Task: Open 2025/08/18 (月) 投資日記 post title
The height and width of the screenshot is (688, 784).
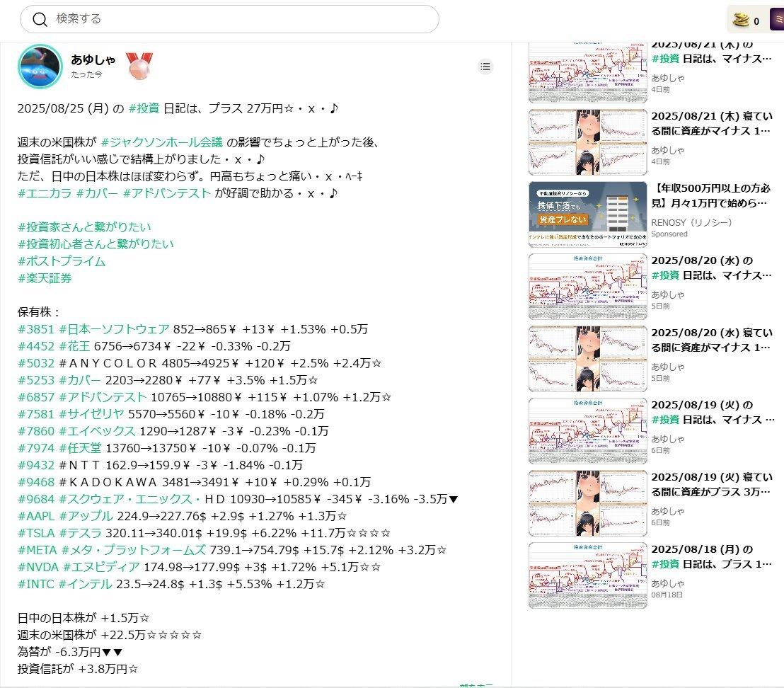Action: pyautogui.click(x=712, y=556)
